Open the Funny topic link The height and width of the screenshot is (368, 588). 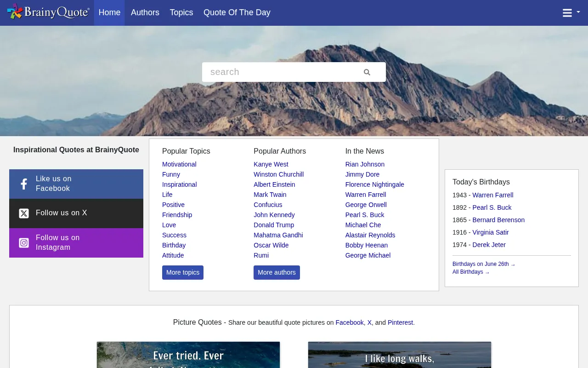pos(171,174)
